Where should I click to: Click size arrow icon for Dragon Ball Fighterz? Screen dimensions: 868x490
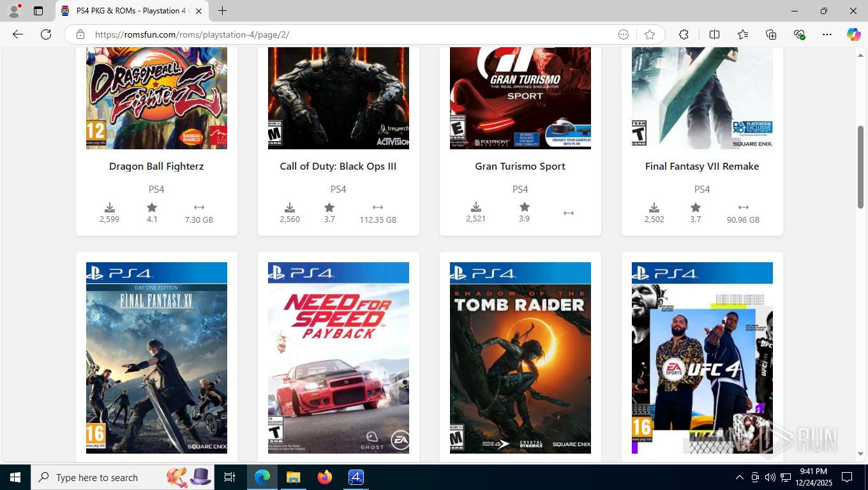(199, 207)
